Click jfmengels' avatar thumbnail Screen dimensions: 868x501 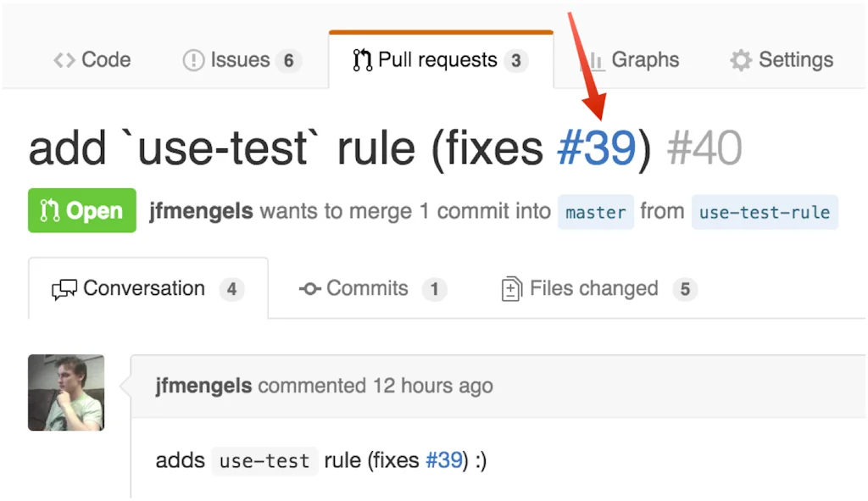tap(66, 392)
